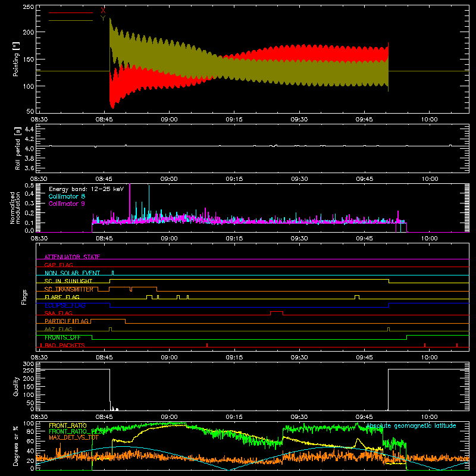Click the 'Energy band: 12-25 keV' label
Image resolution: width=476 pixels, height=476 pixels.
(x=86, y=189)
